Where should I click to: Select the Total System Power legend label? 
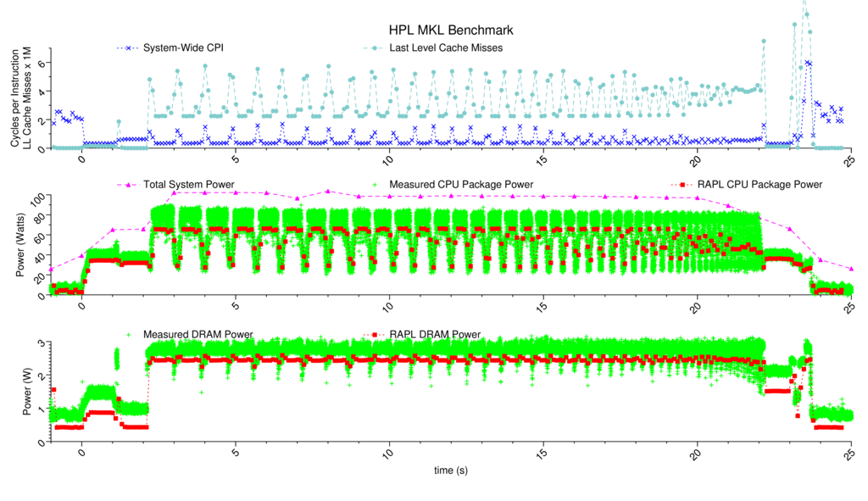pos(189,184)
